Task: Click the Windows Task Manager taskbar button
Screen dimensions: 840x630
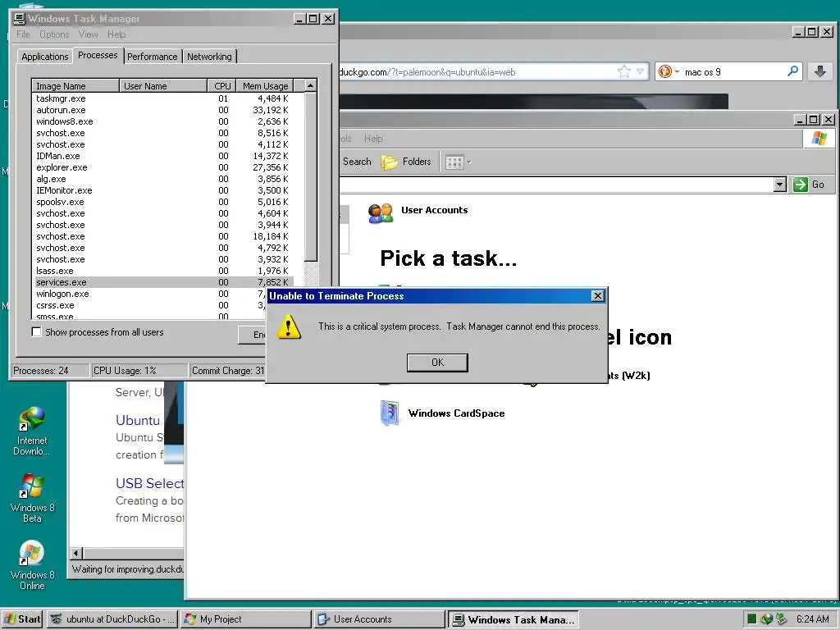Action: click(513, 619)
